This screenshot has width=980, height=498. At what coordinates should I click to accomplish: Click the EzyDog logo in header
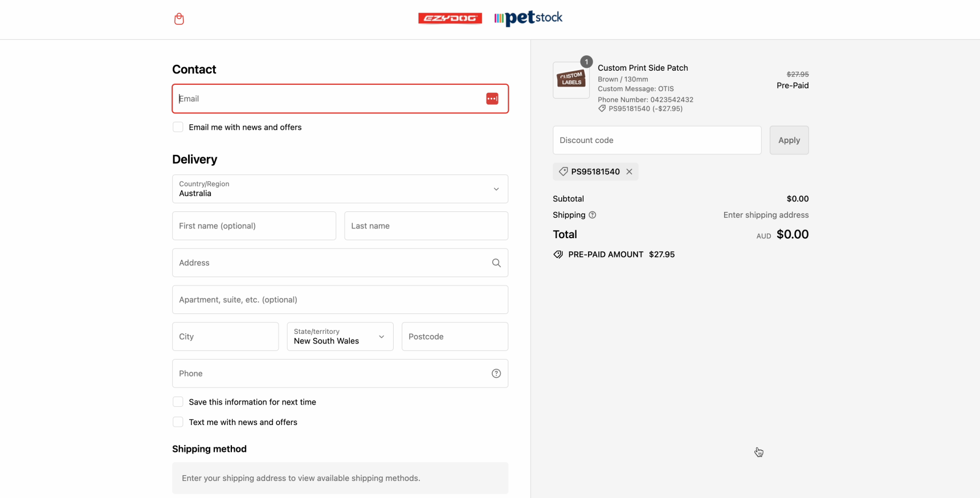[x=450, y=18]
